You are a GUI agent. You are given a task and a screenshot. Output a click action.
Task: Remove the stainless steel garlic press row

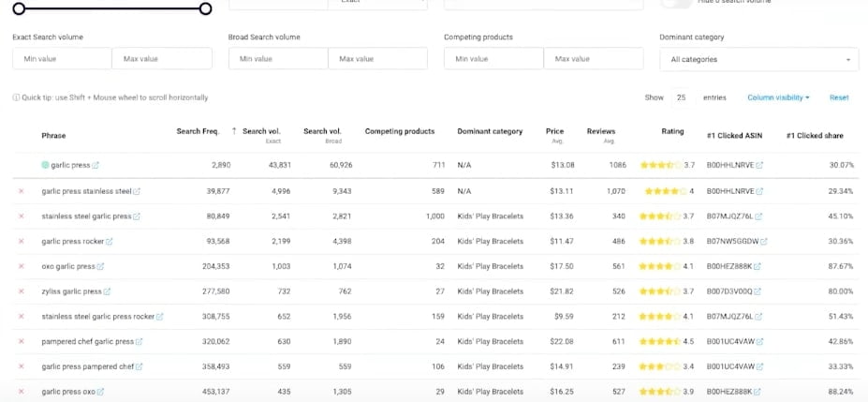[x=22, y=216]
